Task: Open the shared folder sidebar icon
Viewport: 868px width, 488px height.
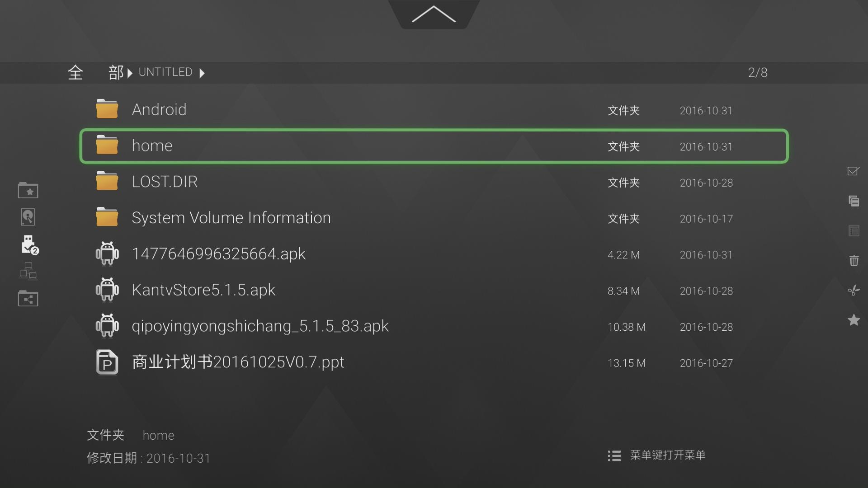Action: pyautogui.click(x=28, y=299)
